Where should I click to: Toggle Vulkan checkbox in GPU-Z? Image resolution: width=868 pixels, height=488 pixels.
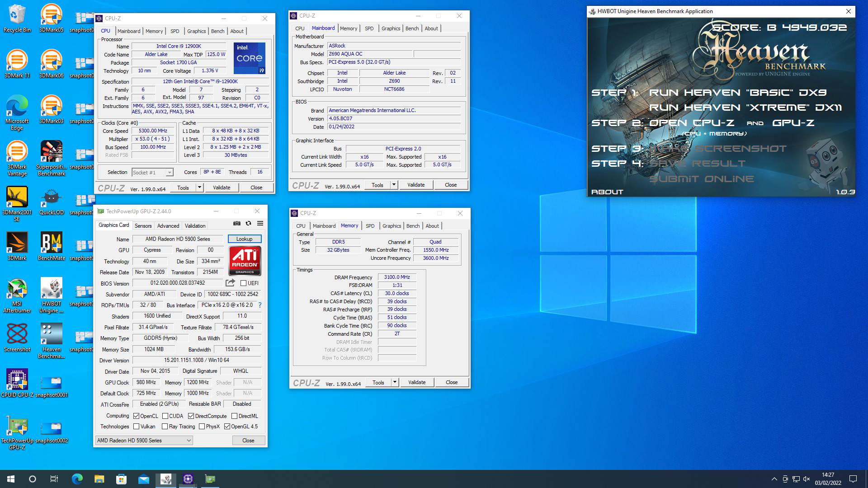[136, 427]
